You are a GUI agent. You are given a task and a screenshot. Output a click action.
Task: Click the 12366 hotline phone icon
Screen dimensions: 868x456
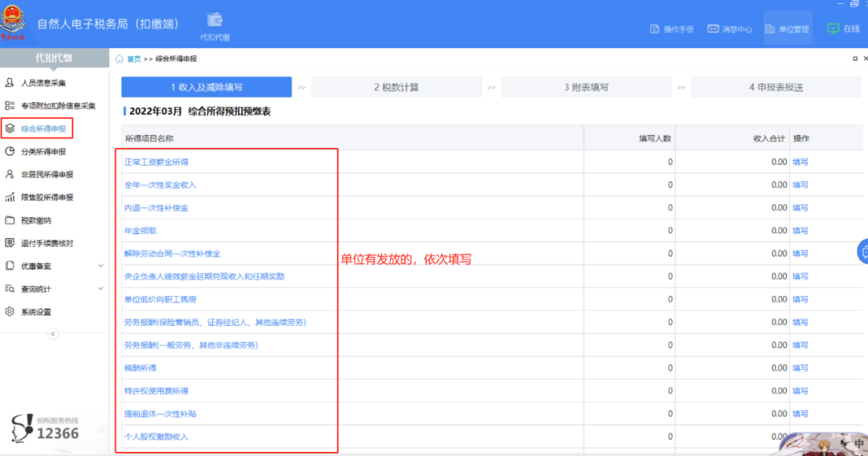pos(23,429)
